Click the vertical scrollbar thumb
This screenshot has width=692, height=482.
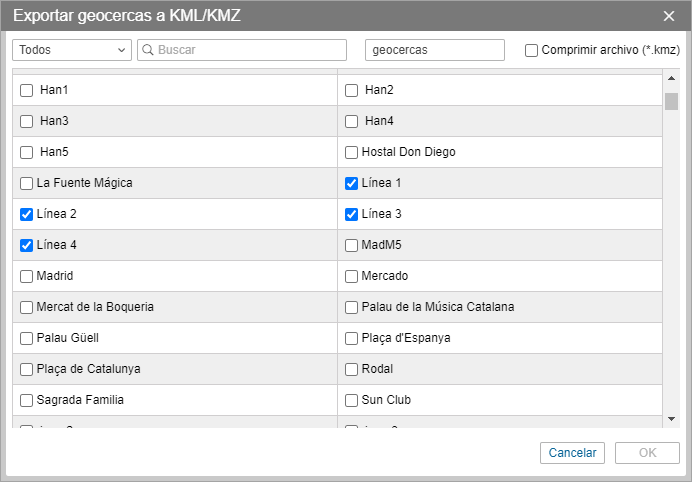click(x=672, y=101)
